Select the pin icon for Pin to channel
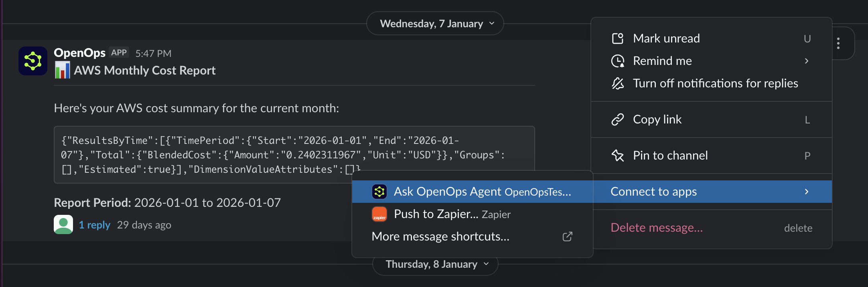Viewport: 868px width, 287px height. pos(618,156)
